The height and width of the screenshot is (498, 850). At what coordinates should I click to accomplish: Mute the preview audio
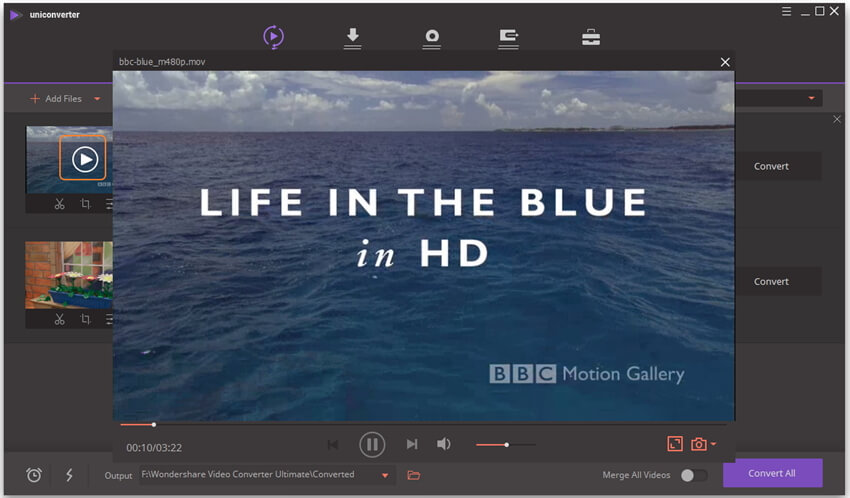[443, 444]
